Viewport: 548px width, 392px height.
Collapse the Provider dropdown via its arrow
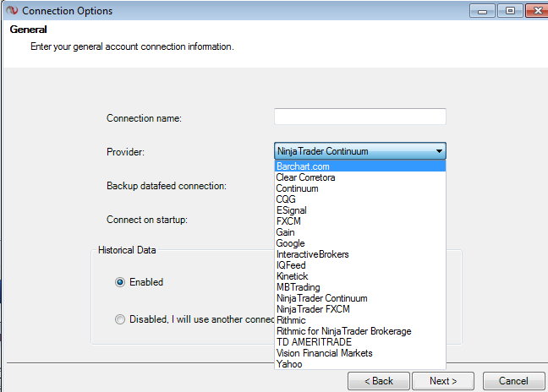(x=439, y=151)
